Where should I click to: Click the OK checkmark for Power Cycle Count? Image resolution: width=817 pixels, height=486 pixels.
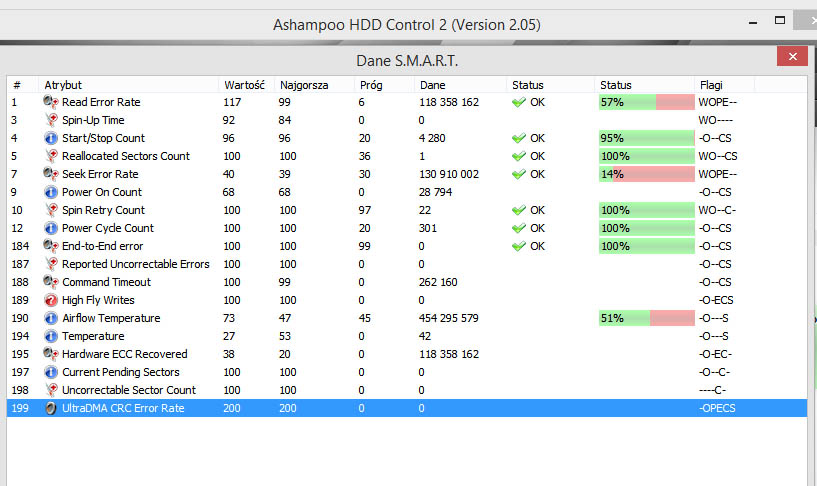pyautogui.click(x=518, y=228)
